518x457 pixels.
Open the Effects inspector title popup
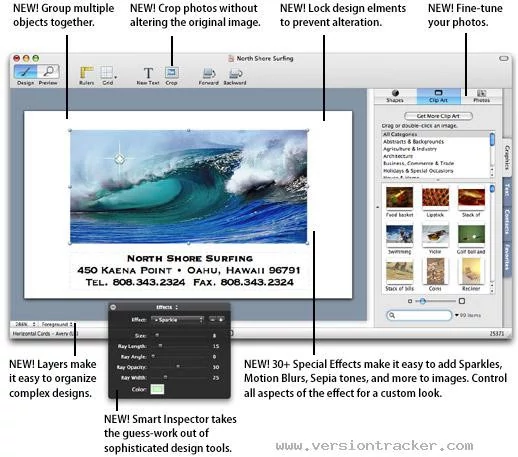(x=167, y=307)
